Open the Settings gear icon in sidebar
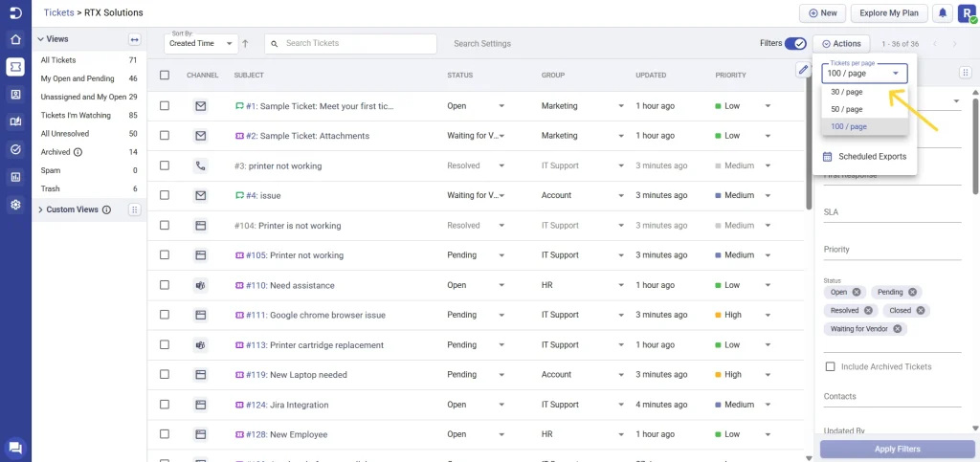The image size is (980, 462). tap(15, 204)
